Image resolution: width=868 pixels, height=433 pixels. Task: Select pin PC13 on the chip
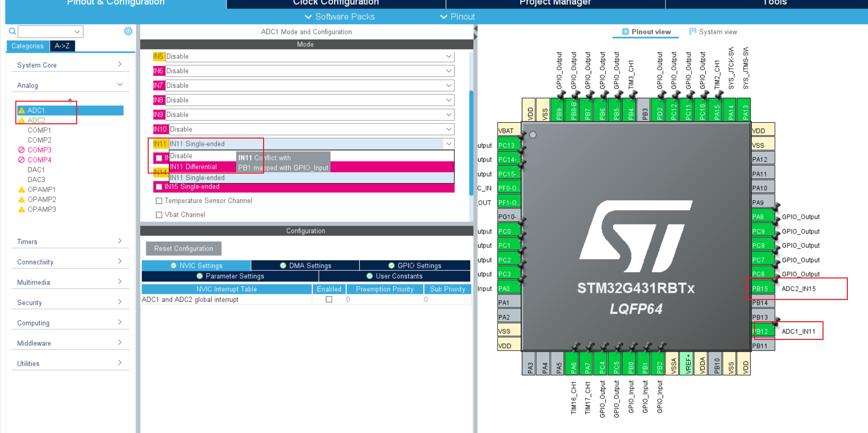(509, 145)
